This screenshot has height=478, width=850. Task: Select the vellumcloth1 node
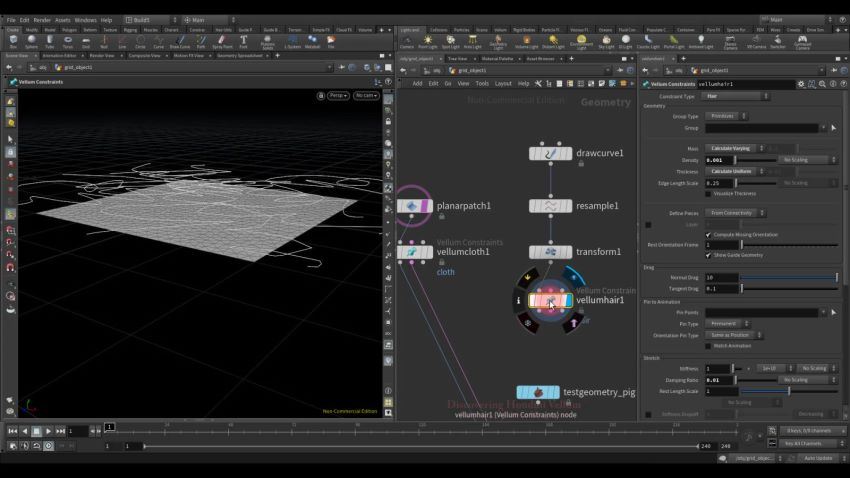pyautogui.click(x=415, y=252)
